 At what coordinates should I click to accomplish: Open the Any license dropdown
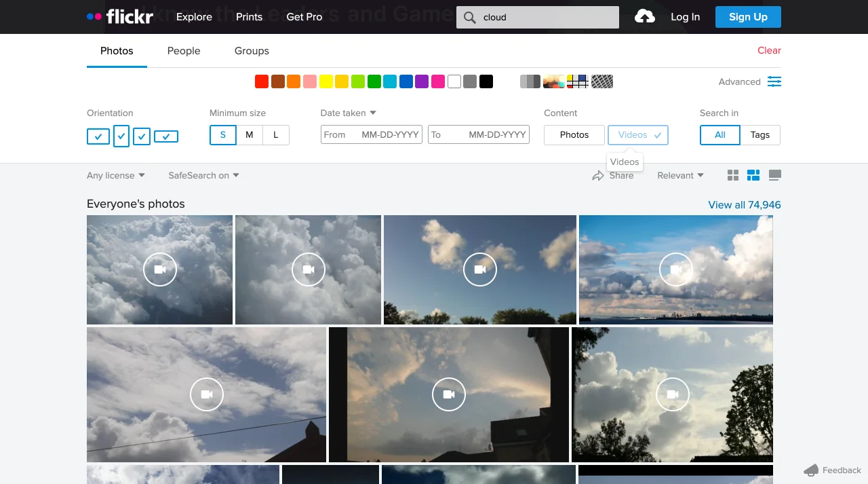click(115, 175)
